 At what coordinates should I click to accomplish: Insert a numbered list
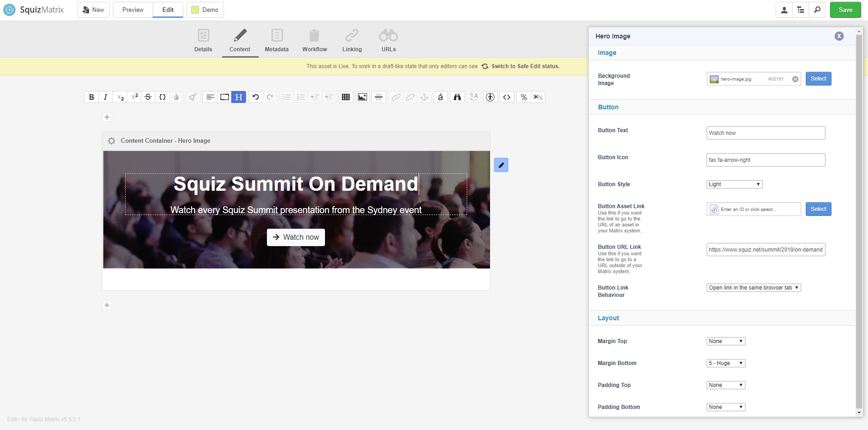(301, 97)
